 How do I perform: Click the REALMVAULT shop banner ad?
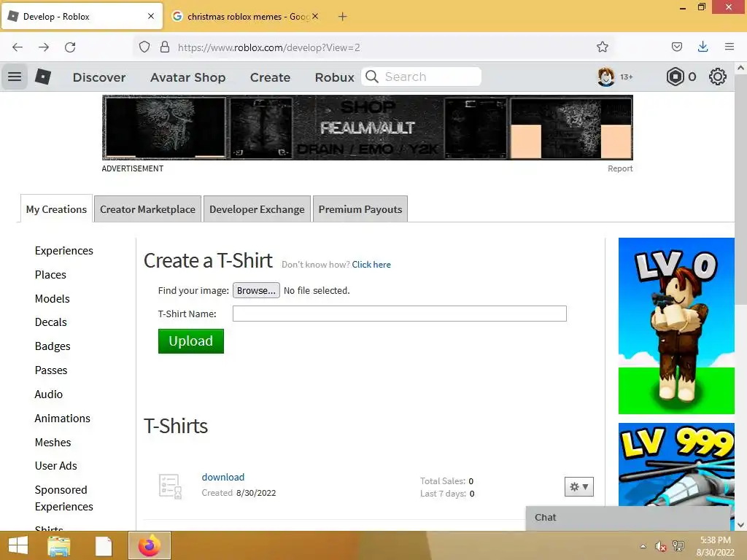click(x=368, y=128)
